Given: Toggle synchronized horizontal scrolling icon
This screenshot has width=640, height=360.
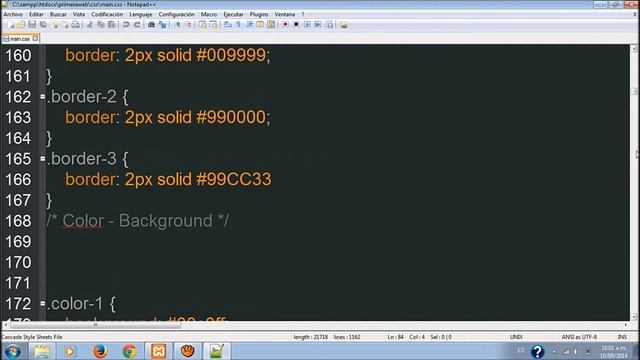Looking at the screenshot, I should click(213, 25).
